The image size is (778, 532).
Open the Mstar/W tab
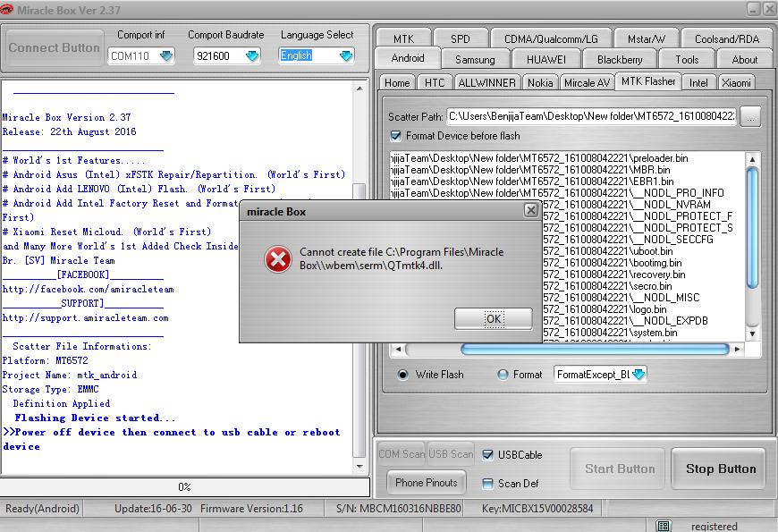646,38
